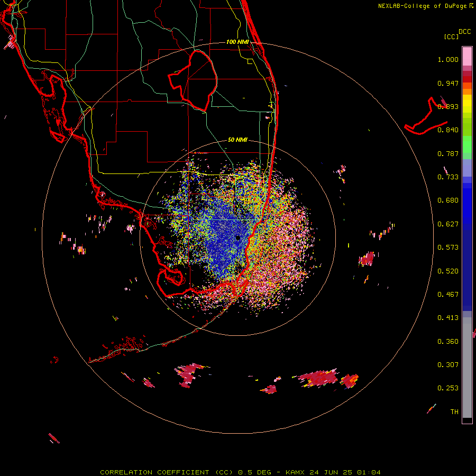The width and height of the screenshot is (476, 476).
Task: Click the 0.253 scale value
Action: [x=448, y=388]
